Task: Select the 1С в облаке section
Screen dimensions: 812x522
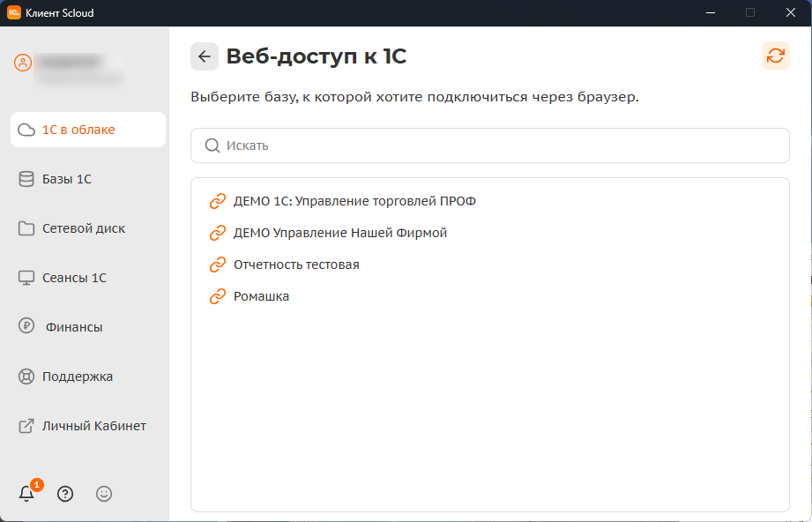Action: (x=88, y=130)
